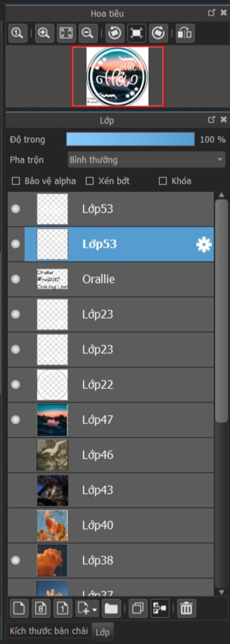Hide the Orallie layer

pos(15,279)
